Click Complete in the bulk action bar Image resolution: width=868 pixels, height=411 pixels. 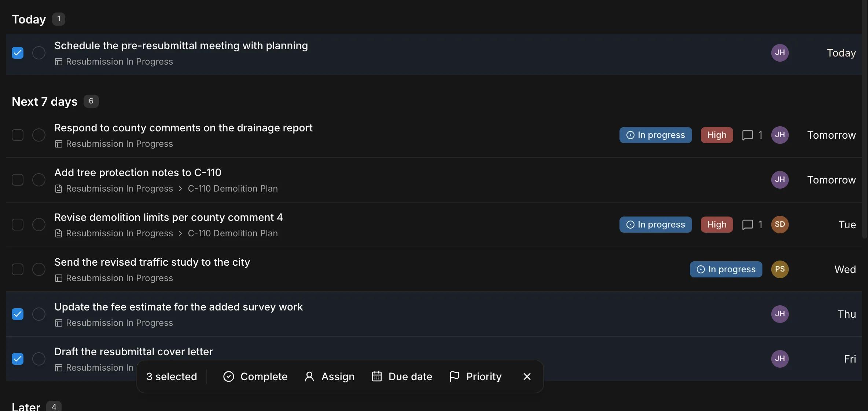click(255, 377)
